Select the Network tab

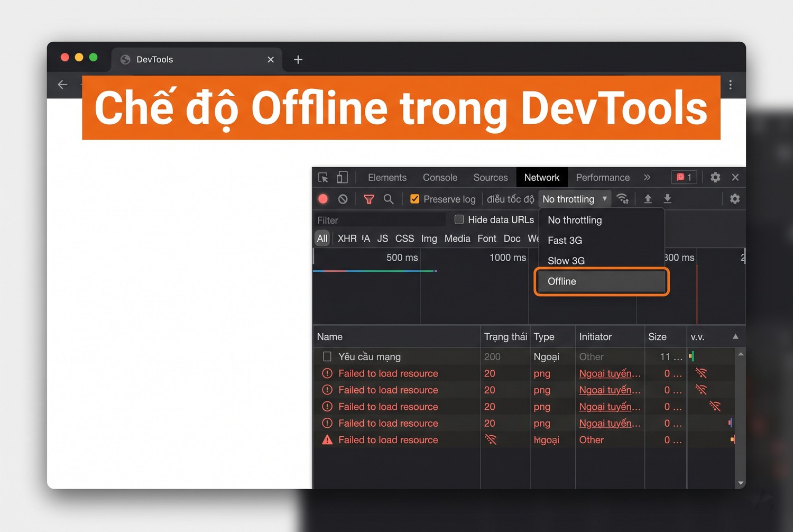(x=541, y=178)
